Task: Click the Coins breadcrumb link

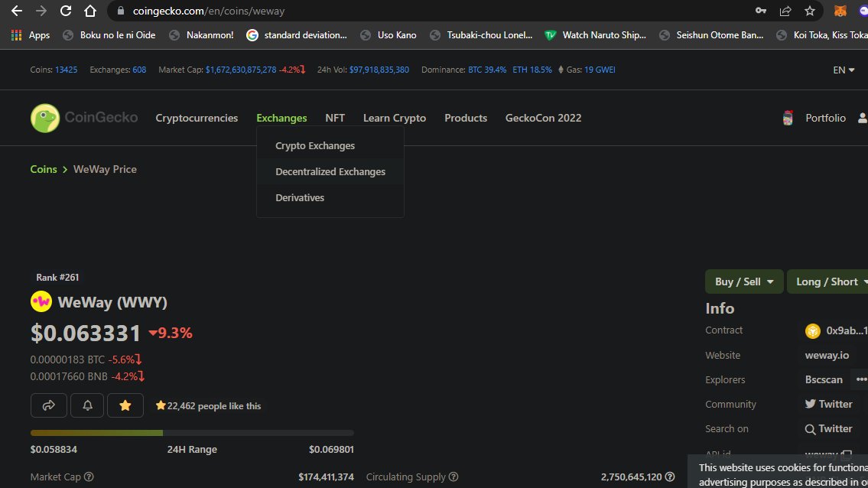Action: click(44, 169)
